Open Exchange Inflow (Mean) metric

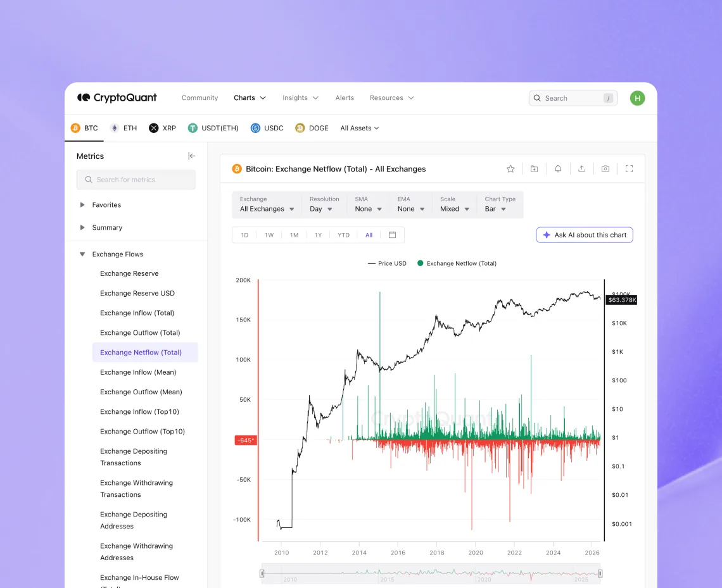tap(138, 372)
